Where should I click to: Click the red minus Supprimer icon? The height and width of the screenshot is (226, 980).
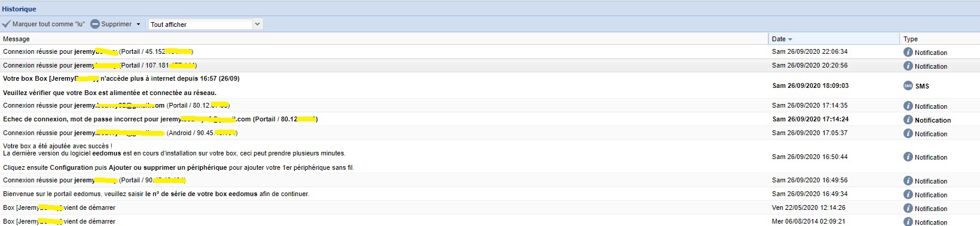pos(95,24)
